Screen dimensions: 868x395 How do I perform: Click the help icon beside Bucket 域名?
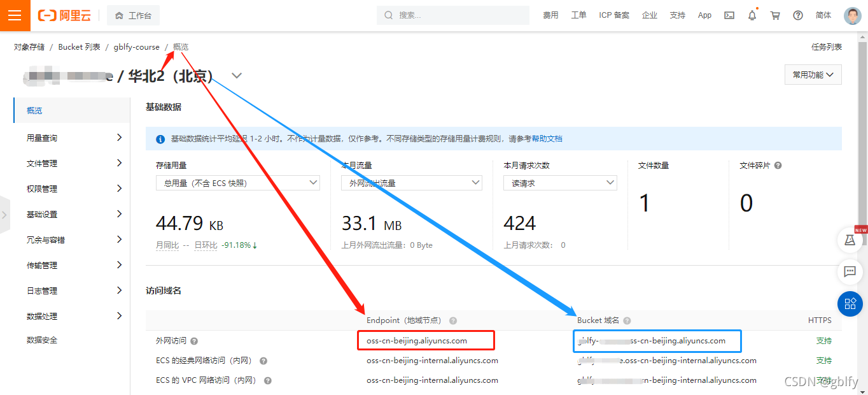(x=627, y=320)
